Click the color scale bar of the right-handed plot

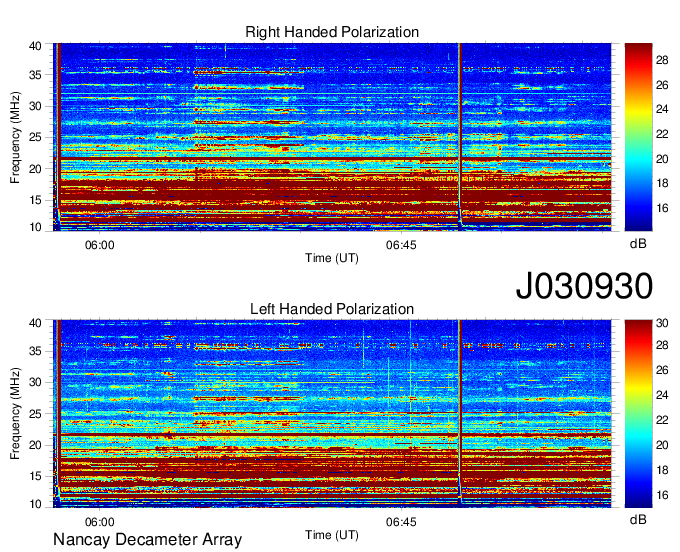(x=638, y=137)
